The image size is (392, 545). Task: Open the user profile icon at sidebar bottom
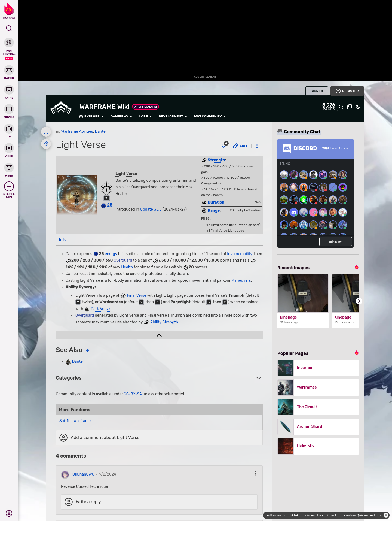9,513
